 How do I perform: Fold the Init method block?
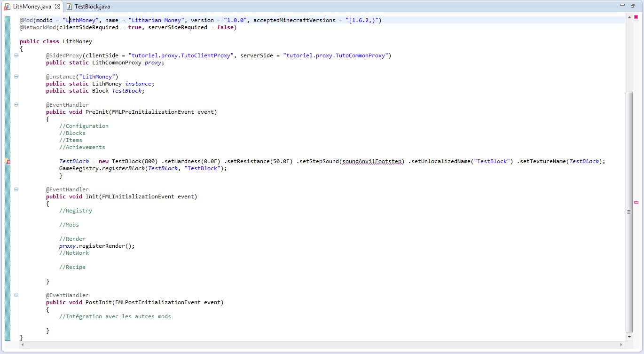tap(16, 189)
